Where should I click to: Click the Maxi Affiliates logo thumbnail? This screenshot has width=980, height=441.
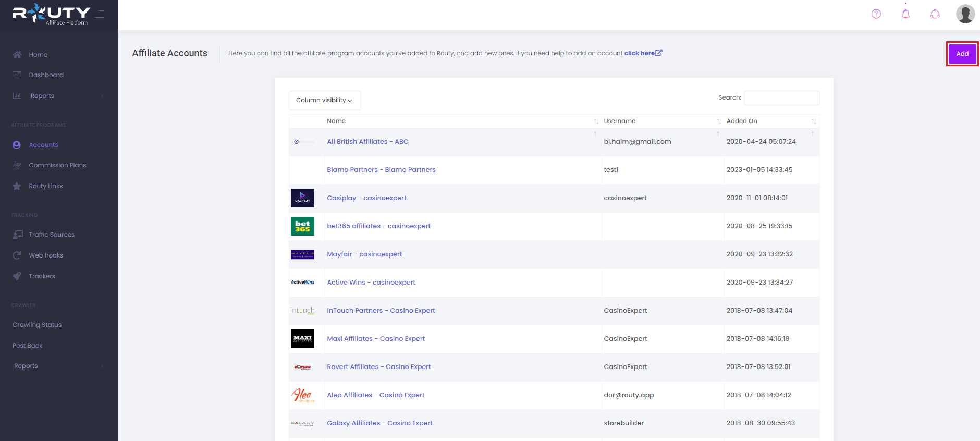(302, 339)
